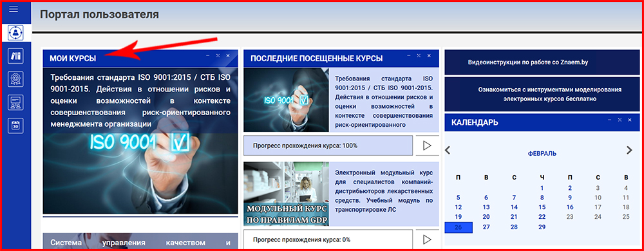The width and height of the screenshot is (644, 251).
Task: Select the user portal profile icon
Action: click(15, 32)
